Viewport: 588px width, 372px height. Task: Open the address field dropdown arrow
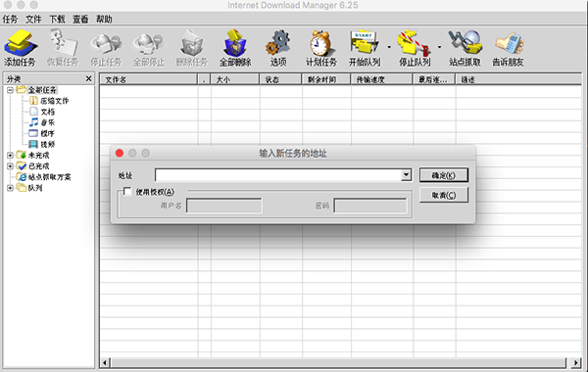pyautogui.click(x=406, y=175)
